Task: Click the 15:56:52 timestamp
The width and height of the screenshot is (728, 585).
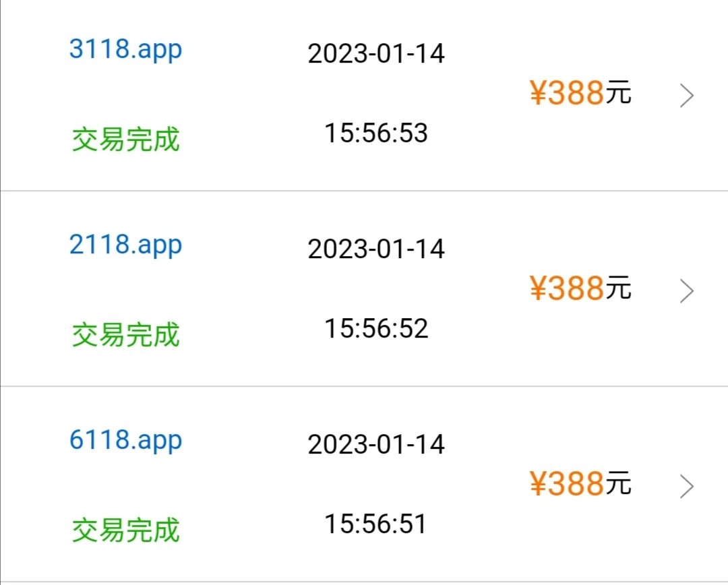Action: coord(376,328)
